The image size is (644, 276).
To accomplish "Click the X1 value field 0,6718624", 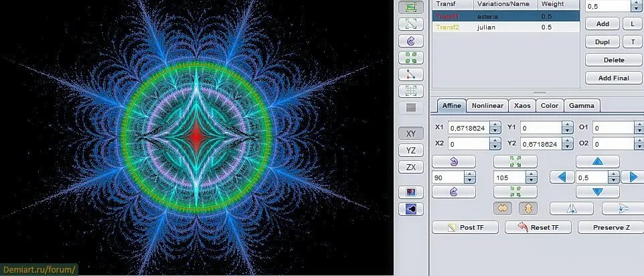I will pyautogui.click(x=469, y=128).
